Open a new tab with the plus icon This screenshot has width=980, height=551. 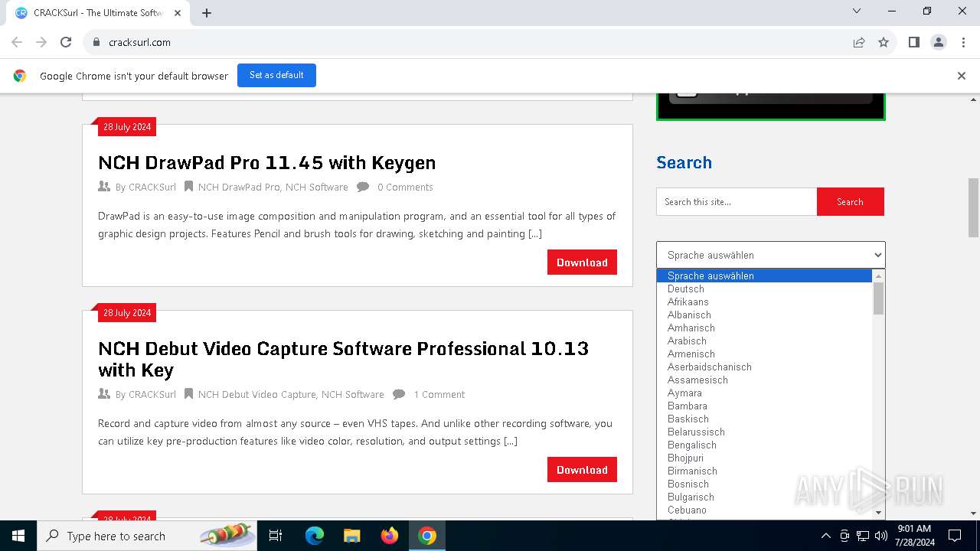(x=207, y=12)
